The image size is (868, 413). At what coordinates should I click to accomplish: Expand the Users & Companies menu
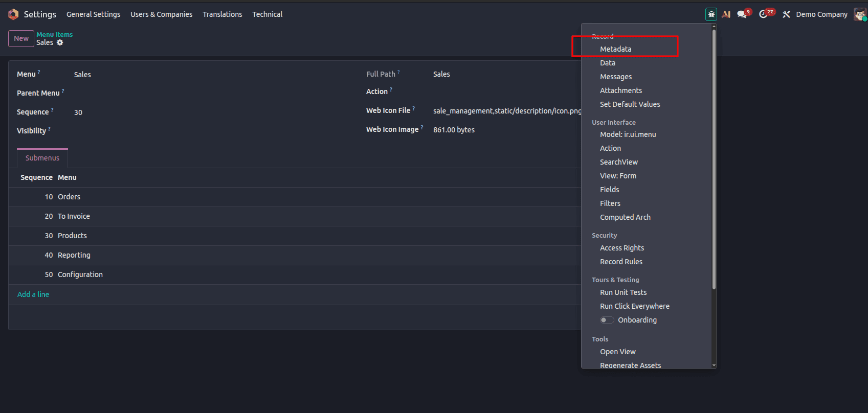click(161, 14)
